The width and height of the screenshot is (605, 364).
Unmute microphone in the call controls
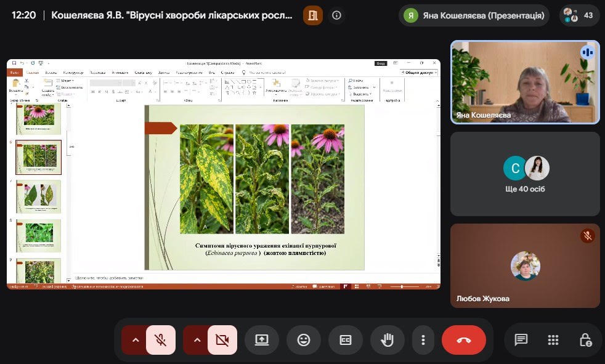(x=161, y=340)
